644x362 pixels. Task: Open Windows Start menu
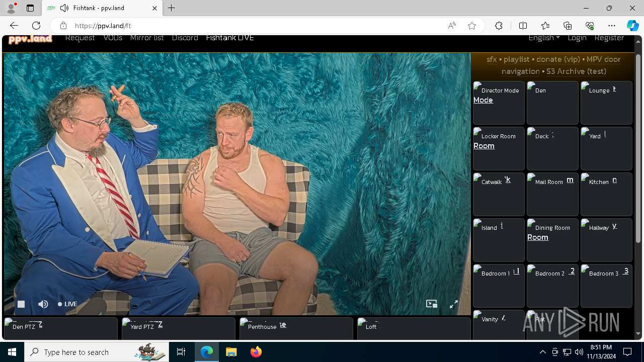[x=12, y=352]
